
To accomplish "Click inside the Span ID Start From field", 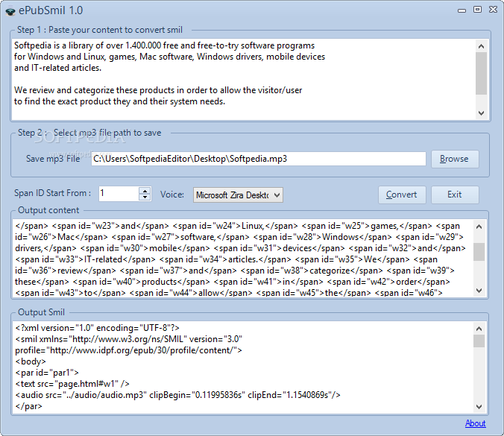I will coord(119,194).
